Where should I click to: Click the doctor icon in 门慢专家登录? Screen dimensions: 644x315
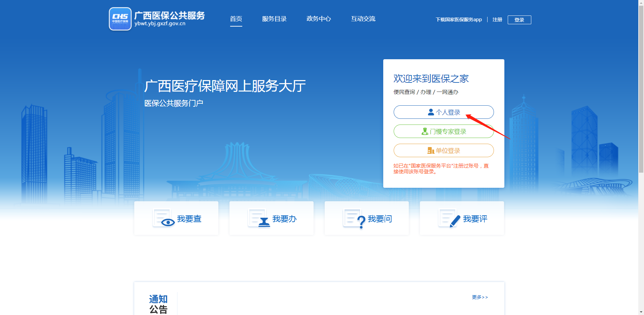click(x=425, y=131)
